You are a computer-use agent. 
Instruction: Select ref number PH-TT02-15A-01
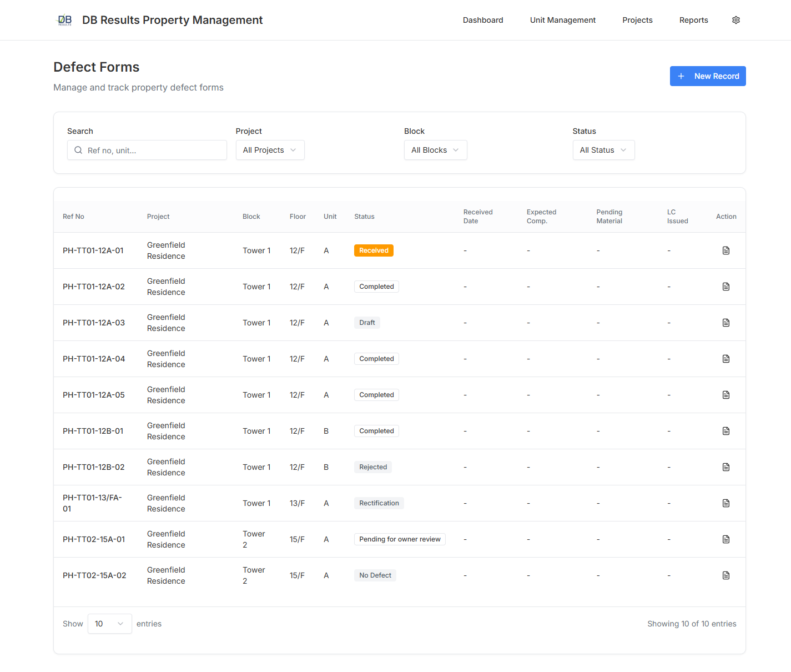pos(94,539)
